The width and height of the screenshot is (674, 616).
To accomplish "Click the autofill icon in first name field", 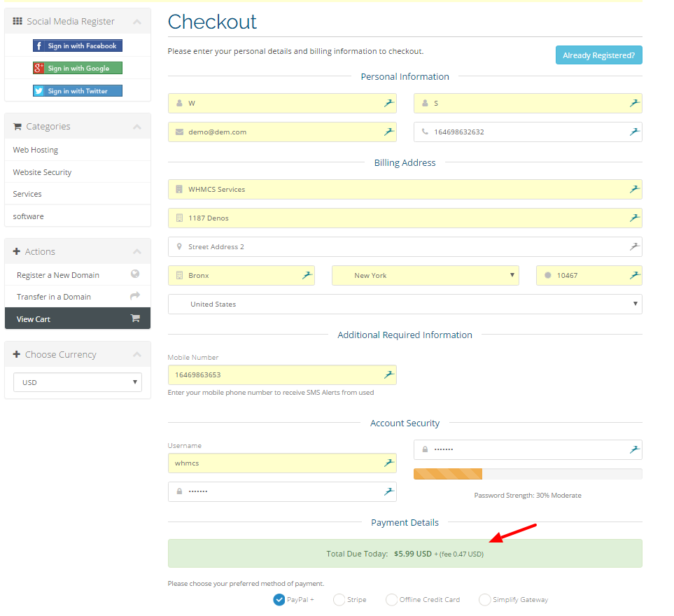I will coord(388,103).
